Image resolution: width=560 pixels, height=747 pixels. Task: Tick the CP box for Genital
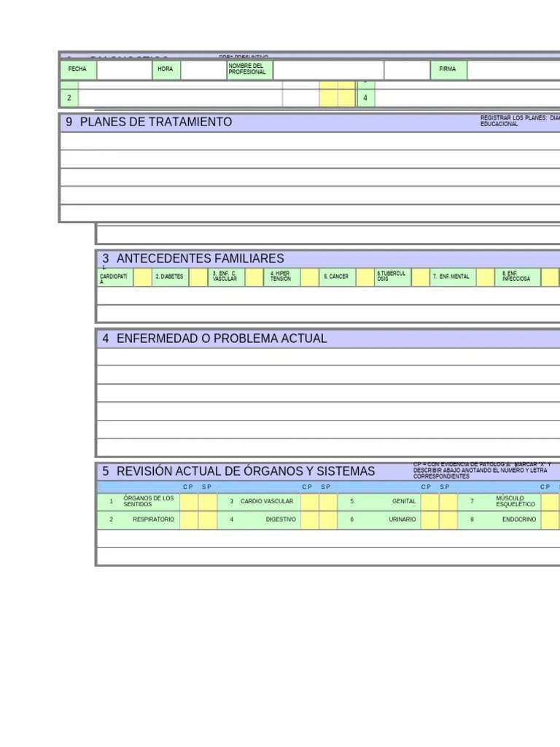(x=430, y=502)
